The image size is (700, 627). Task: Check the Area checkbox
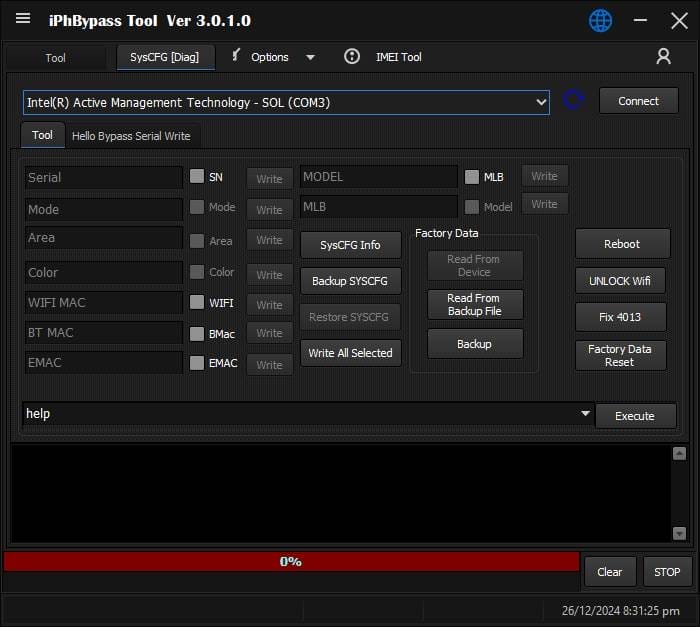tap(197, 241)
